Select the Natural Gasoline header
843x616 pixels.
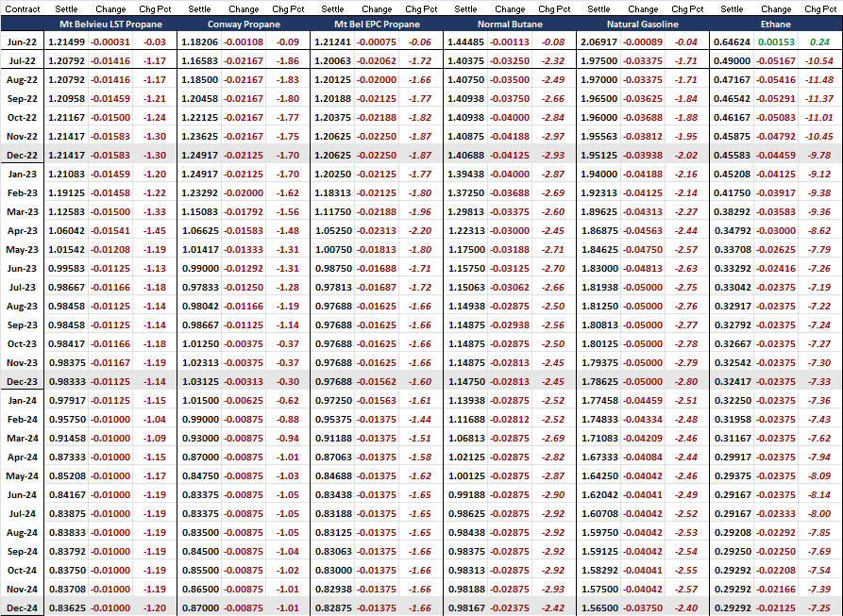[643, 25]
